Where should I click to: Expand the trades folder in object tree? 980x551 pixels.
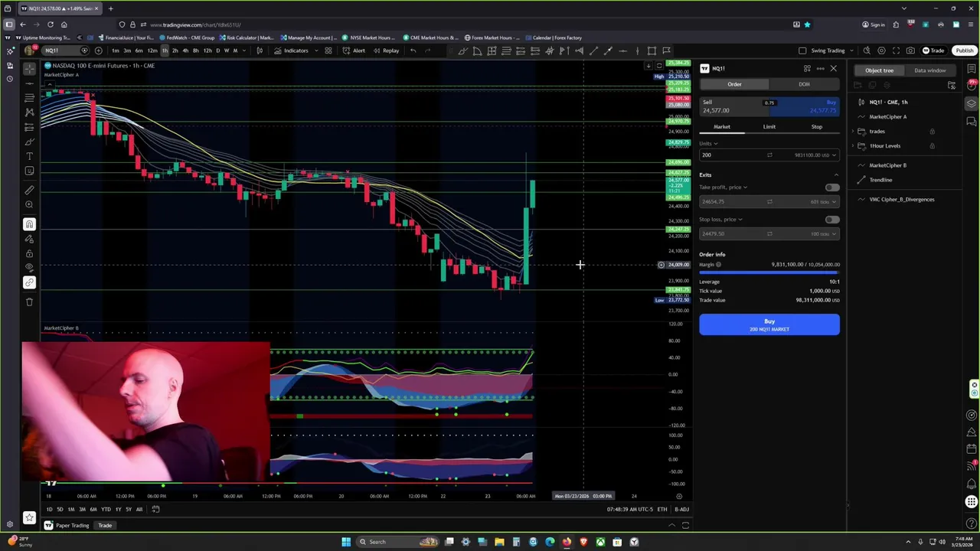click(853, 132)
